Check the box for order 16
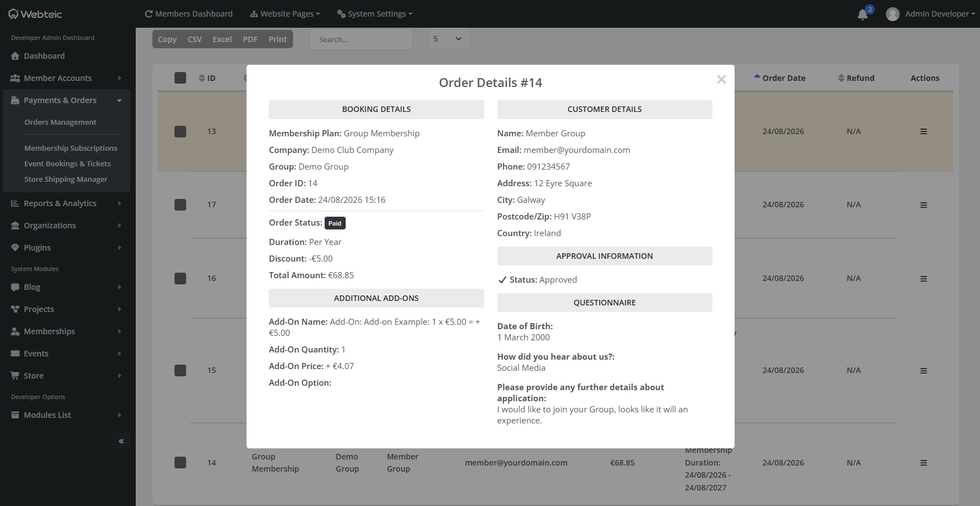 point(180,278)
